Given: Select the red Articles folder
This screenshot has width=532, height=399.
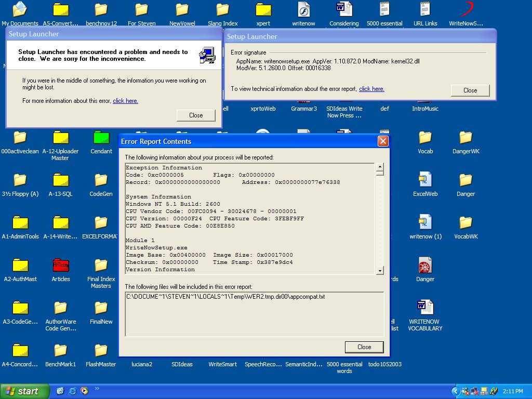Looking at the screenshot, I should pyautogui.click(x=61, y=265).
